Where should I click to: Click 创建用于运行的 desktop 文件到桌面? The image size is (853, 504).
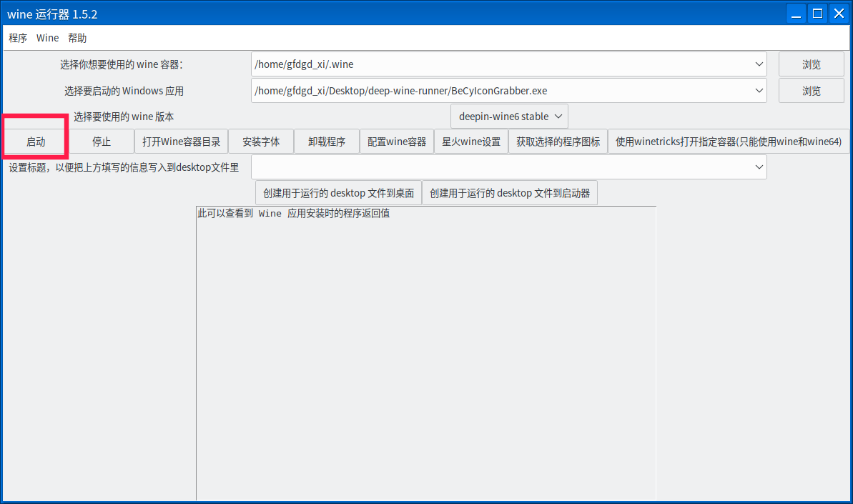pos(338,193)
